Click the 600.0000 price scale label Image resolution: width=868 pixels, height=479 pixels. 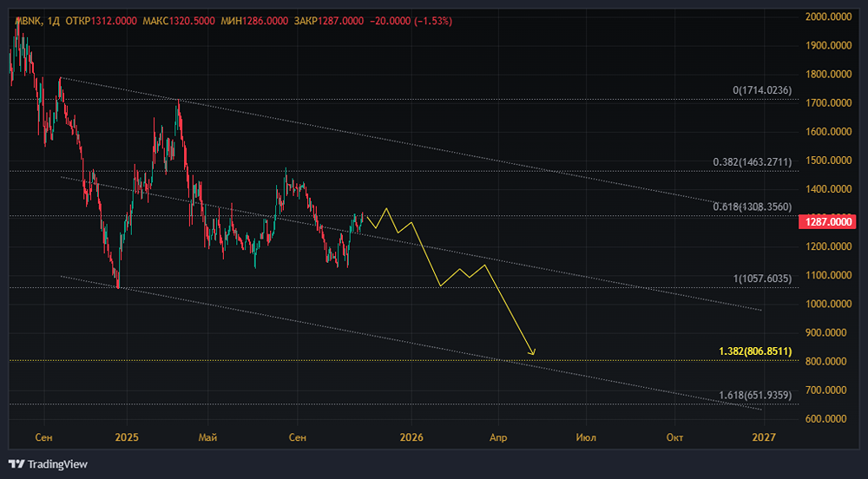pyautogui.click(x=828, y=419)
